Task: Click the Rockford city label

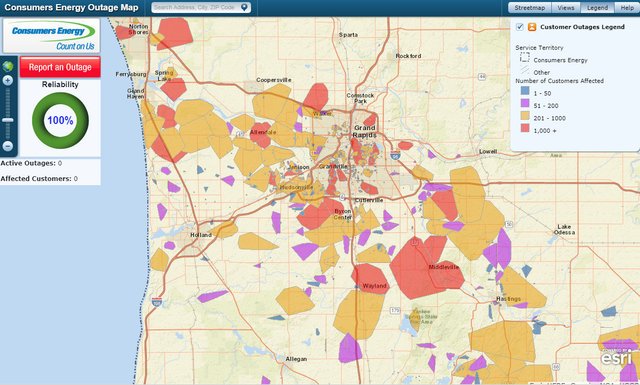Action: (x=408, y=56)
